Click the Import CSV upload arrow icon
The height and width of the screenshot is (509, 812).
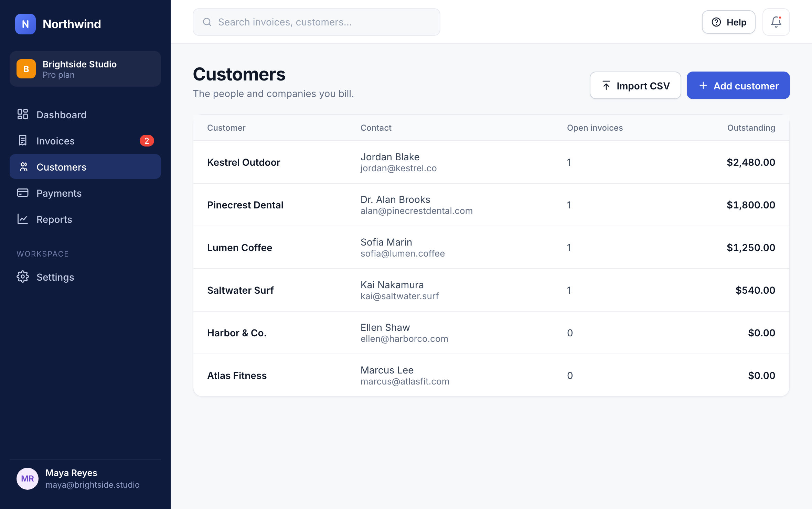(606, 86)
